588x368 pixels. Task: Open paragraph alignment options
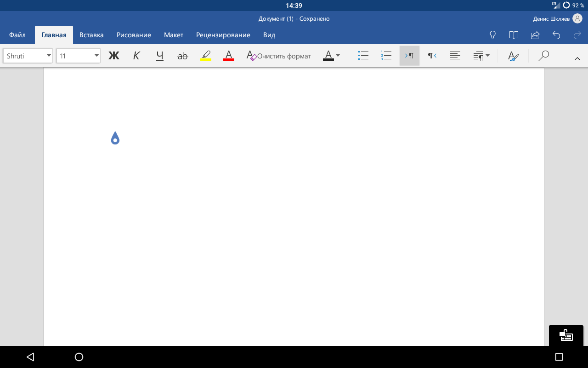click(x=455, y=56)
